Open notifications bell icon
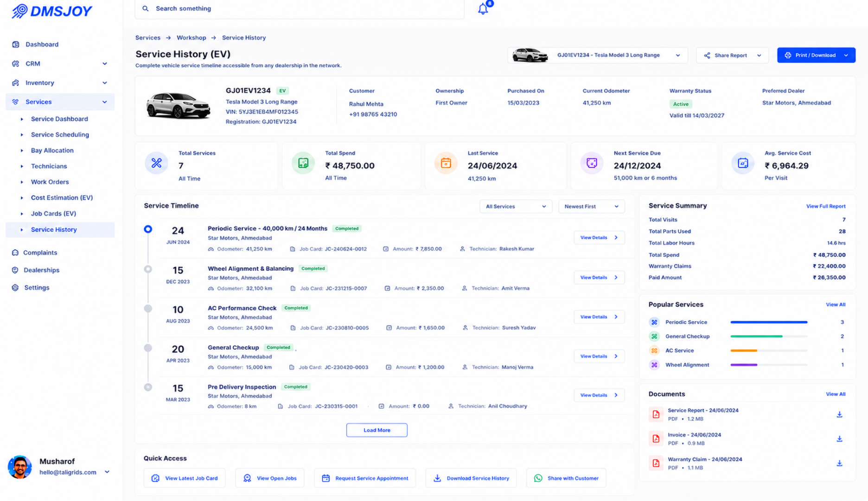This screenshot has height=501, width=868. [483, 9]
